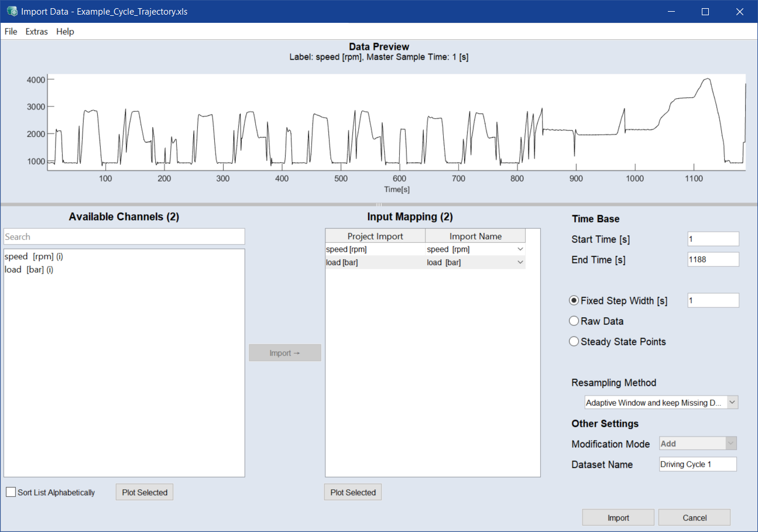The width and height of the screenshot is (758, 532).
Task: Click the horizontal splitter handle below the plot
Action: tap(379, 204)
